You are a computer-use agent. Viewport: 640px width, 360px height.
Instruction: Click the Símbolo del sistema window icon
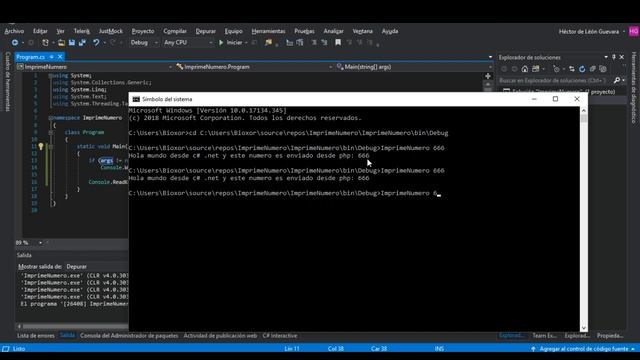pyautogui.click(x=136, y=99)
